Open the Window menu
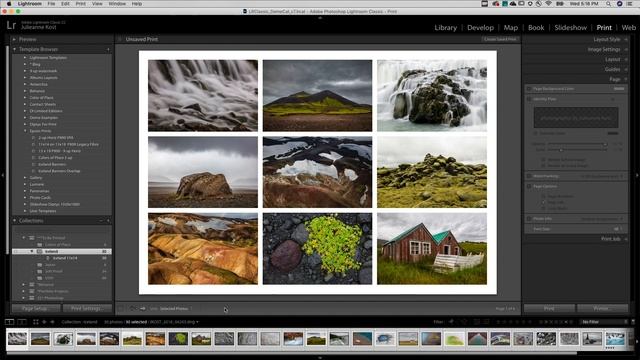640x360 pixels. pos(117,4)
